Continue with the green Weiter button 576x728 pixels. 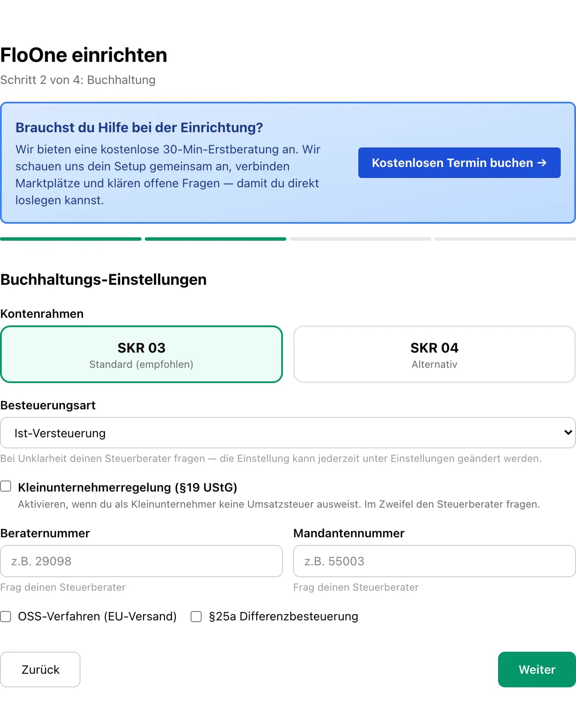pyautogui.click(x=537, y=670)
